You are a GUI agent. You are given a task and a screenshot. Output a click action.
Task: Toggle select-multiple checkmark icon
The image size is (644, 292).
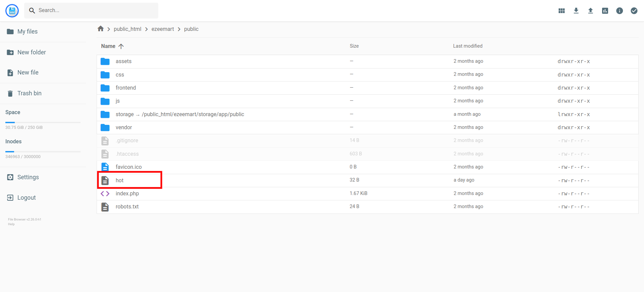pos(634,11)
